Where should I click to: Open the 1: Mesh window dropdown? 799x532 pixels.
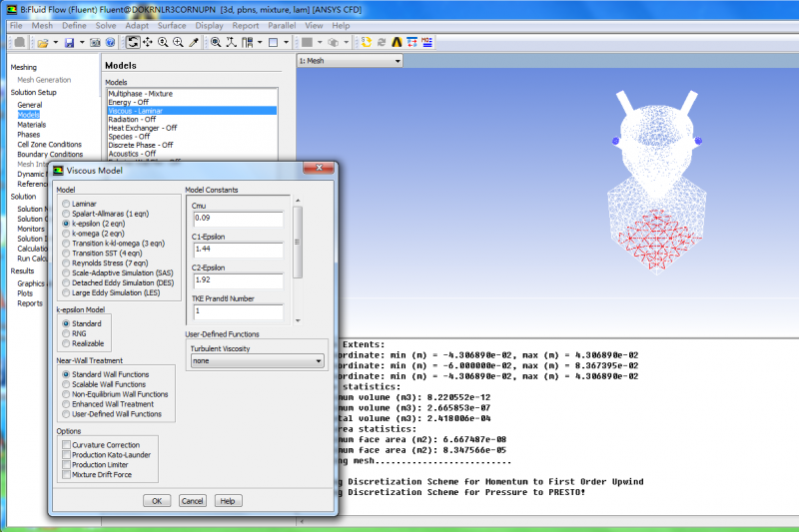point(350,61)
